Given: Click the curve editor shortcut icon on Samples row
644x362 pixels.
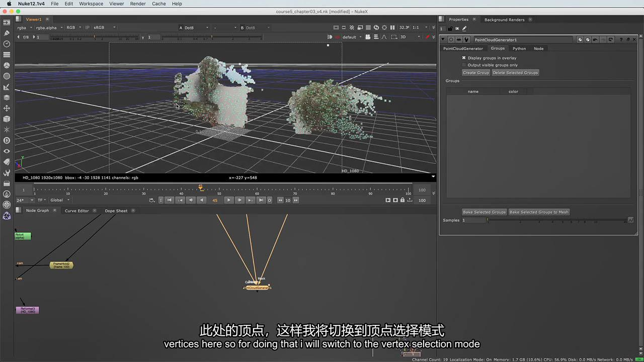Looking at the screenshot, I should click(631, 220).
